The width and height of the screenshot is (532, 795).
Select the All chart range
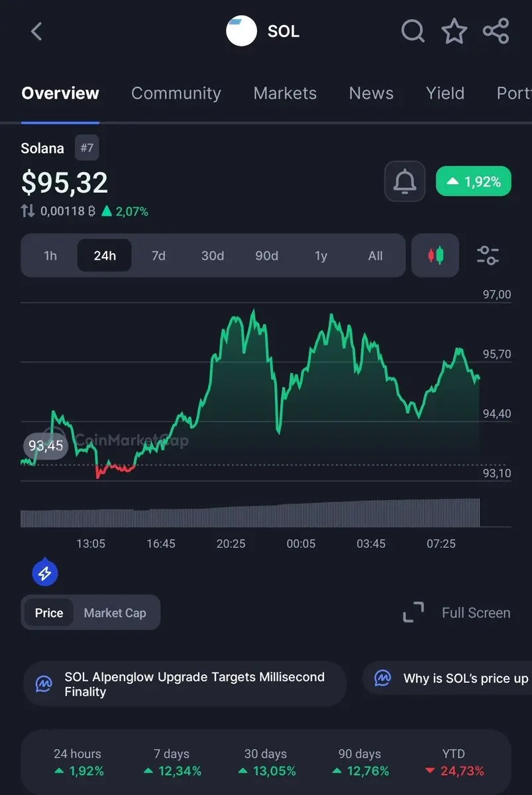(x=376, y=256)
